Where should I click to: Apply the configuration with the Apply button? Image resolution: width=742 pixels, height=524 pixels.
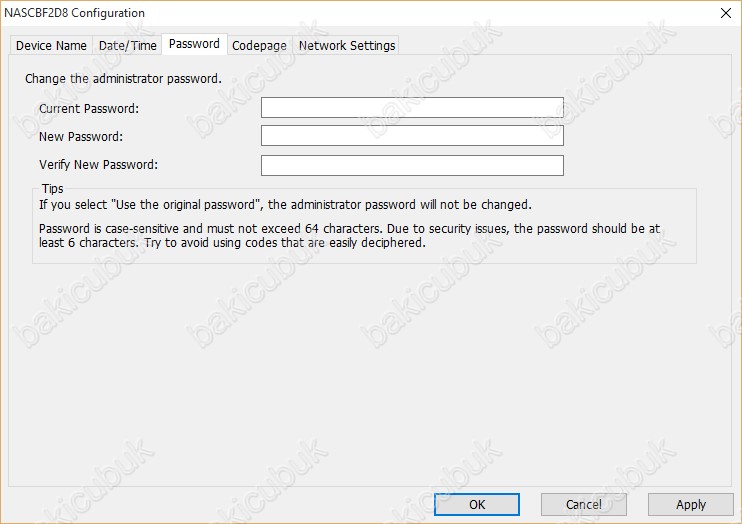(691, 505)
